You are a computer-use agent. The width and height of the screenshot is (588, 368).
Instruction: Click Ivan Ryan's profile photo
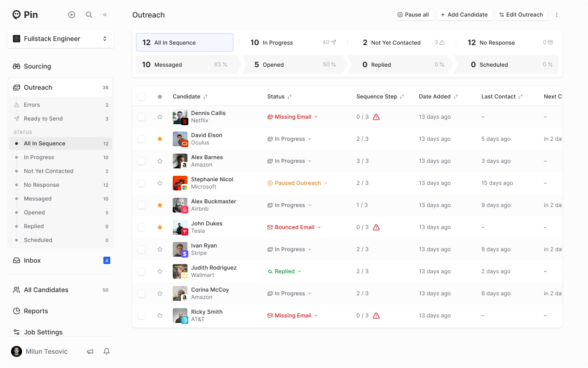[180, 249]
